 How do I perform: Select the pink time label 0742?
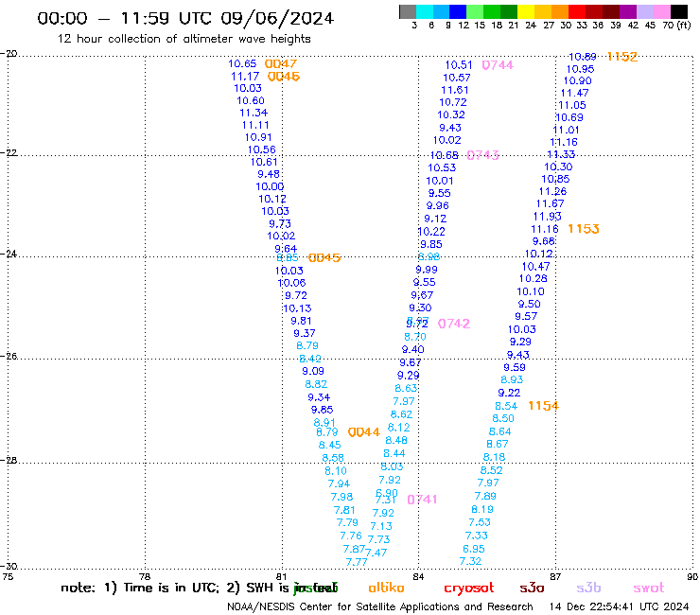click(454, 324)
